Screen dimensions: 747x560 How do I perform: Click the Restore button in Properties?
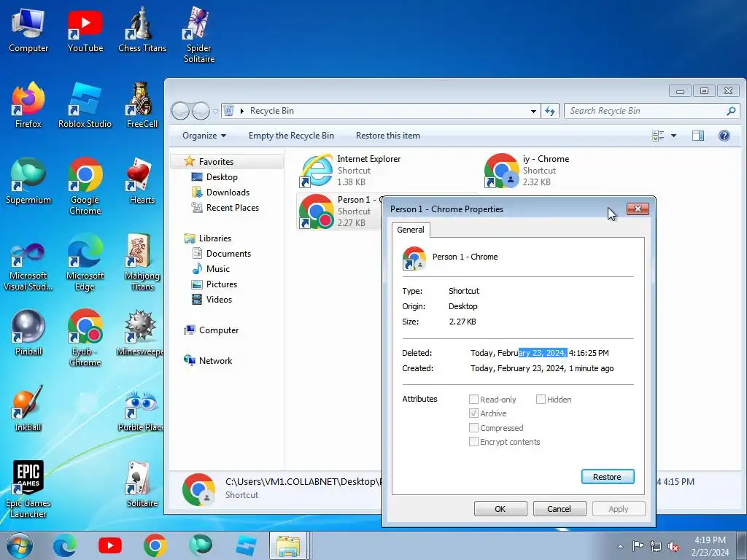[x=608, y=477]
